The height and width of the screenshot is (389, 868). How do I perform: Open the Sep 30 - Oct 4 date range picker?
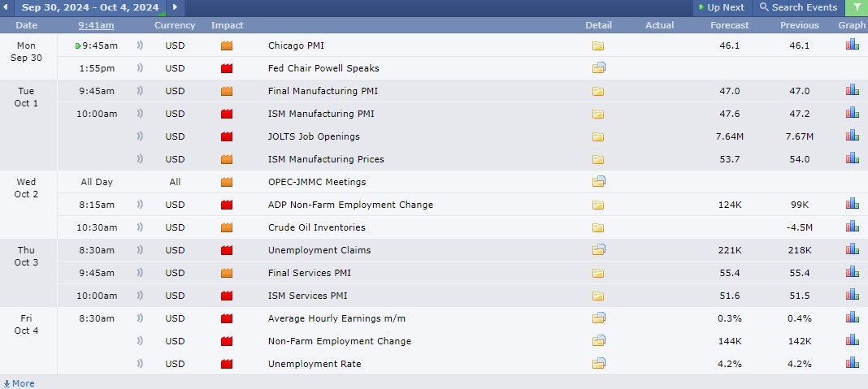click(90, 8)
